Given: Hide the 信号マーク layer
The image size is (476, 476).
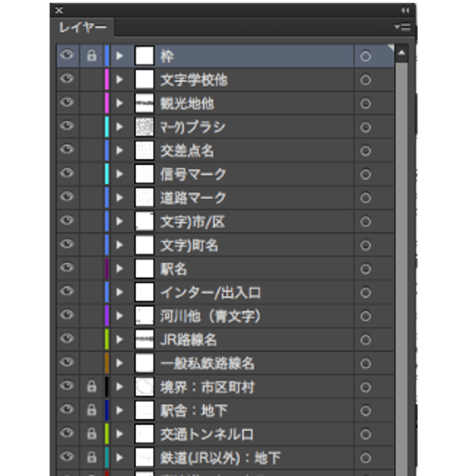Looking at the screenshot, I should click(x=67, y=174).
